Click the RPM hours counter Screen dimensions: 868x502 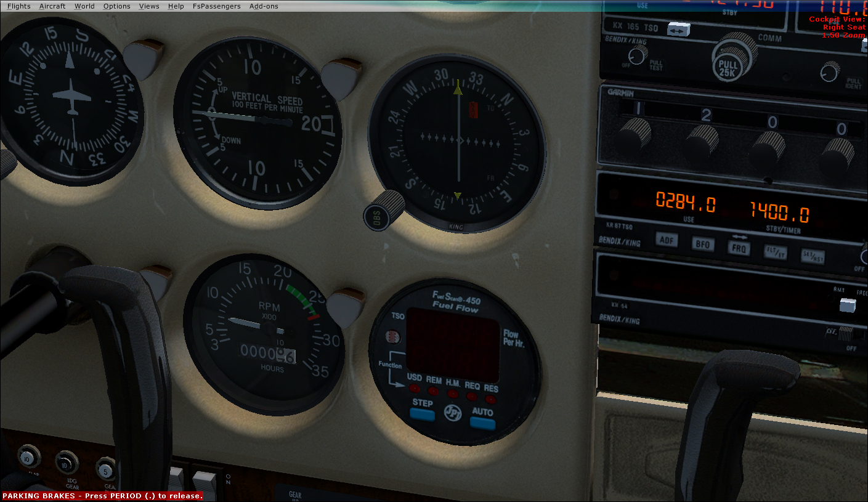[267, 354]
